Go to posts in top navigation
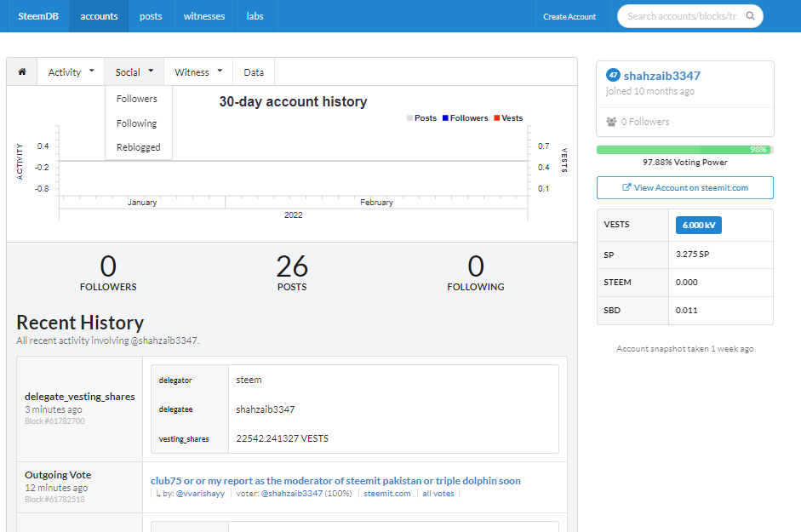 click(x=151, y=16)
